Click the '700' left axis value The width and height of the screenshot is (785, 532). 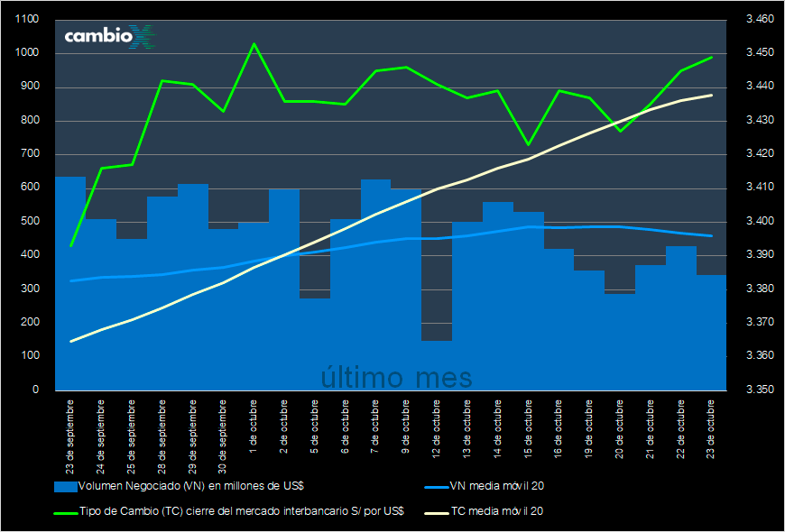click(x=30, y=154)
